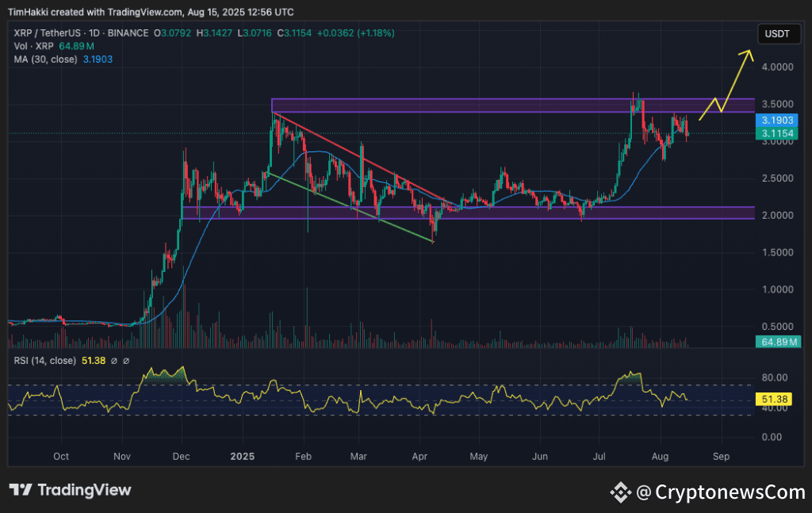Click the Apr label on time axis
The width and height of the screenshot is (812, 513).
pos(419,457)
